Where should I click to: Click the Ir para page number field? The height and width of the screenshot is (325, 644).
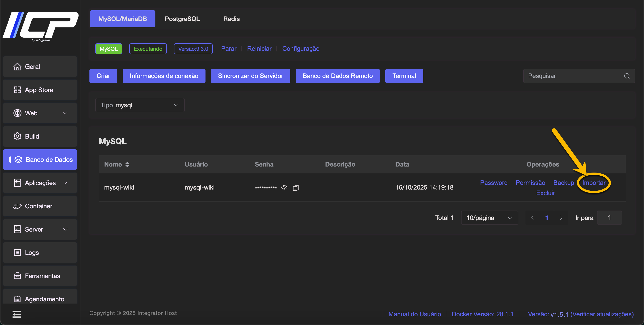pos(609,218)
